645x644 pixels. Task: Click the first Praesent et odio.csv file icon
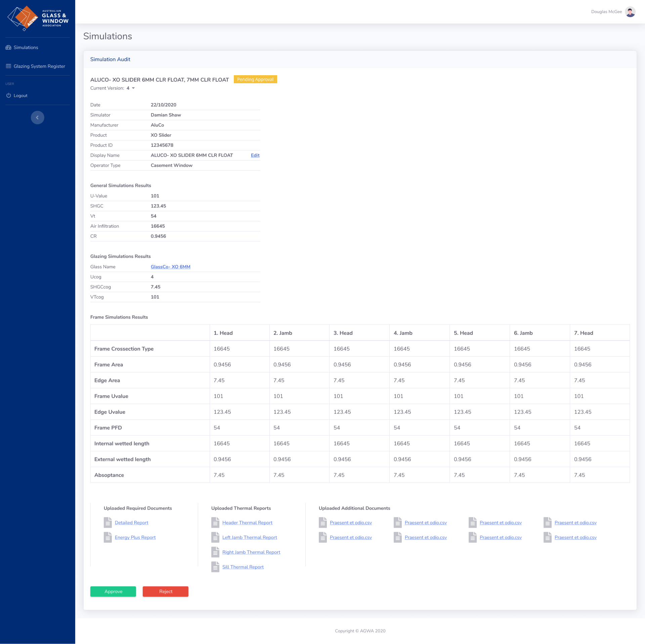pyautogui.click(x=323, y=522)
